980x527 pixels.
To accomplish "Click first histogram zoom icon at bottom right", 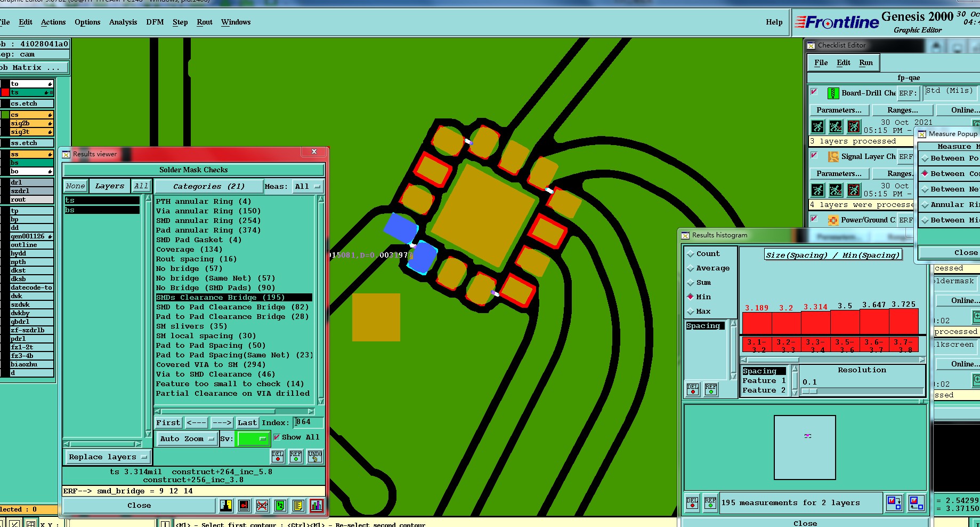I will pyautogui.click(x=894, y=502).
